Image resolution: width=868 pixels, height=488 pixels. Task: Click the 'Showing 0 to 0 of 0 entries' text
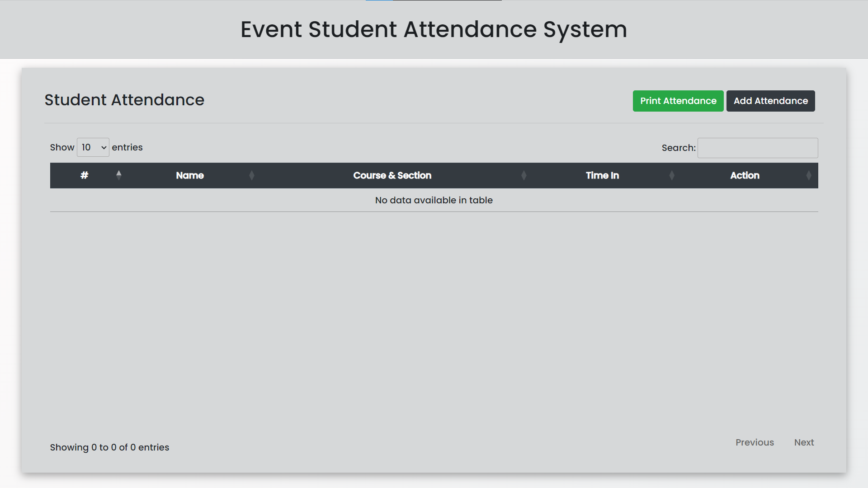pos(109,447)
